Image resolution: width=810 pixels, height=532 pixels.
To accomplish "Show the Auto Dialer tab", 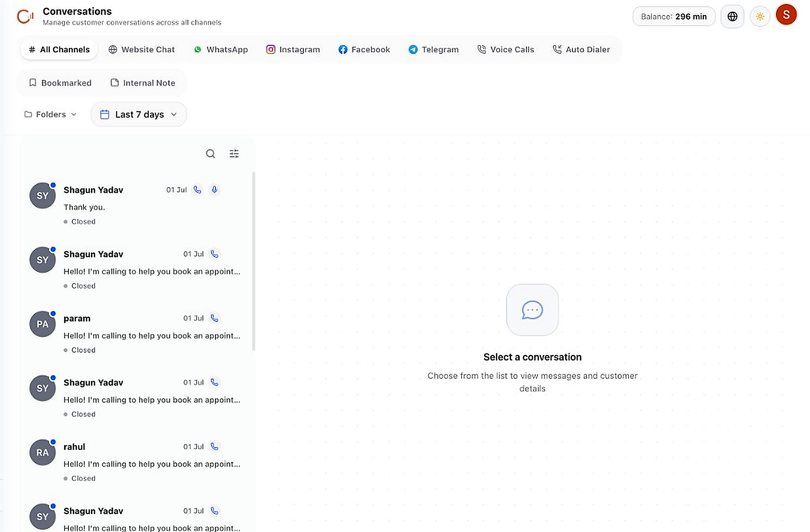I will (x=581, y=49).
